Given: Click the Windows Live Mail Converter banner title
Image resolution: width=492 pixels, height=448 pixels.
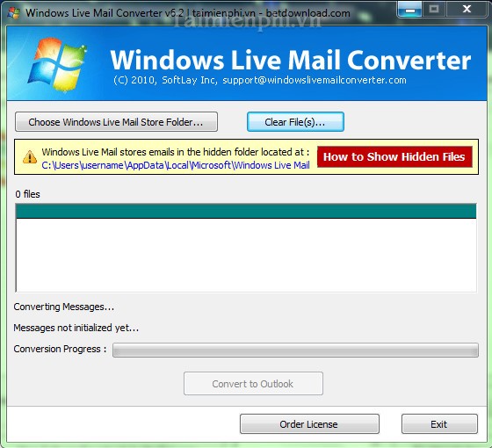Looking at the screenshot, I should point(291,60).
